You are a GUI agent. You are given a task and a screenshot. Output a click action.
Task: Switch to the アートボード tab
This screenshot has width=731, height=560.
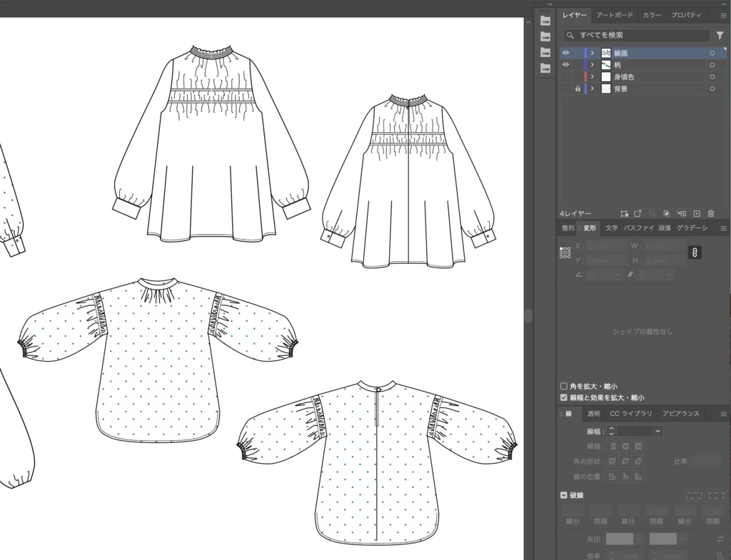[615, 16]
